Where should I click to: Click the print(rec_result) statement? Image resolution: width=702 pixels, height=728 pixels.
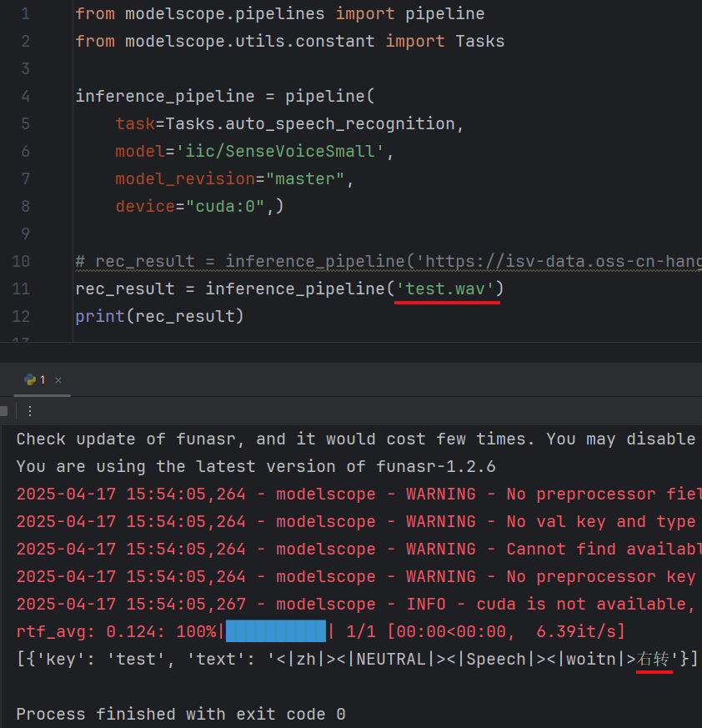coord(158,316)
